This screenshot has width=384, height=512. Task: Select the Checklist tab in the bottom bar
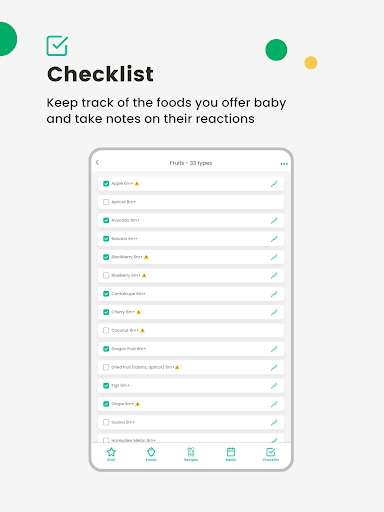point(271,454)
